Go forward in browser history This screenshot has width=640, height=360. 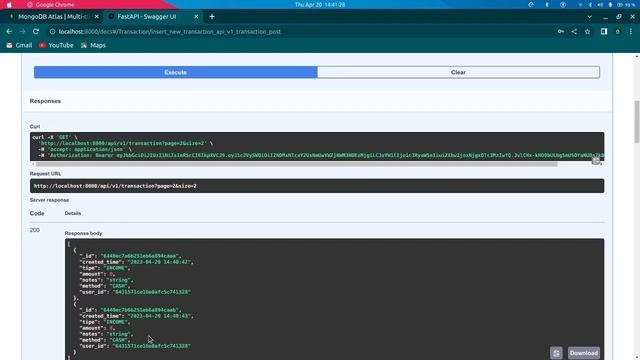(x=22, y=31)
